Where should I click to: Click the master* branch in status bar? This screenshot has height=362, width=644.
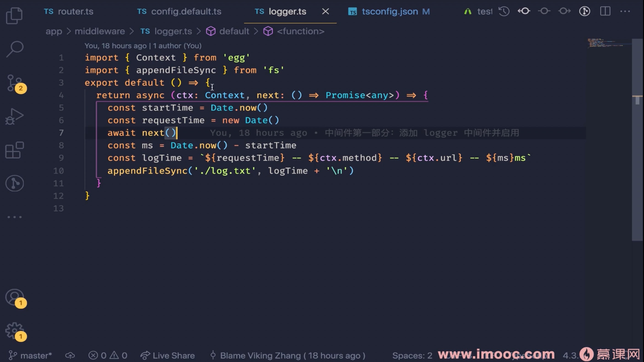[30, 356]
